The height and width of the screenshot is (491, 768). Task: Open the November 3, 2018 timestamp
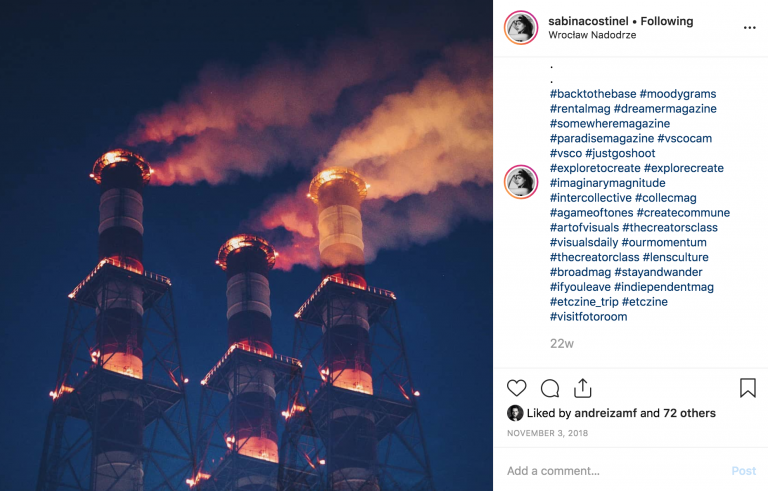coord(547,433)
